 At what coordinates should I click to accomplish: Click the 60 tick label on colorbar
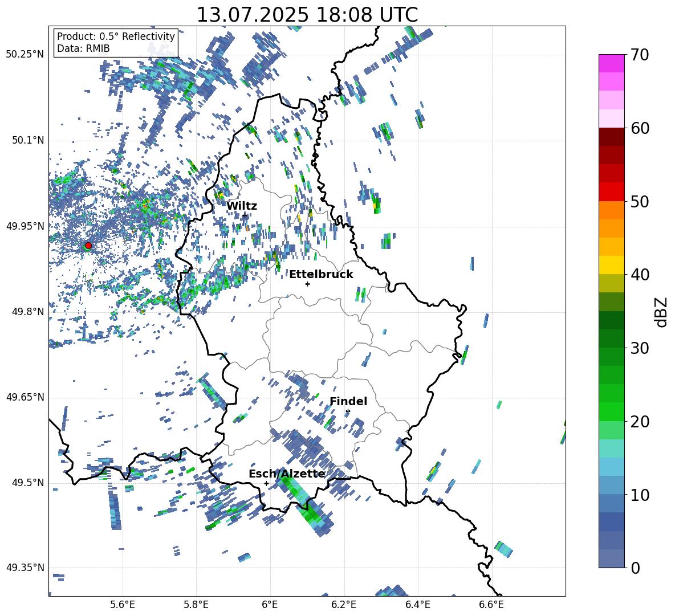point(639,128)
